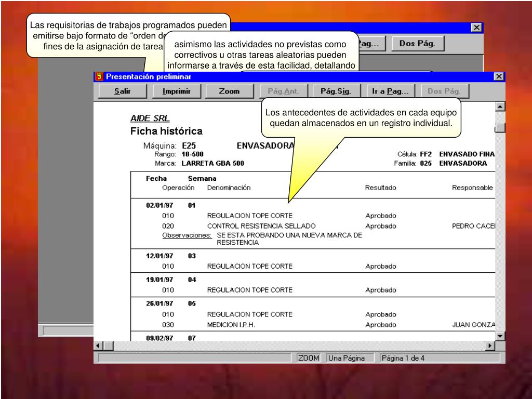Click REGULACION TOPE CORTE under 19/01/97
Image resolution: width=532 pixels, height=399 pixels.
[x=250, y=290]
